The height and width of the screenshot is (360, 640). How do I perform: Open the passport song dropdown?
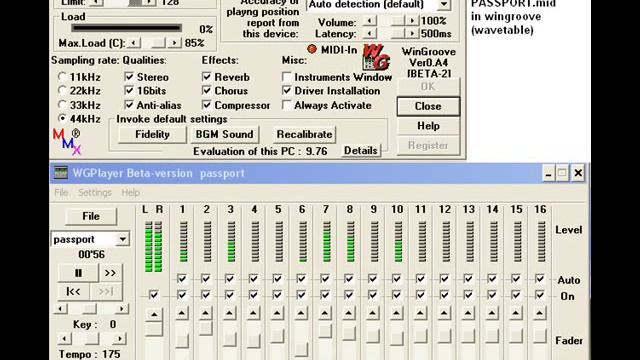click(122, 239)
